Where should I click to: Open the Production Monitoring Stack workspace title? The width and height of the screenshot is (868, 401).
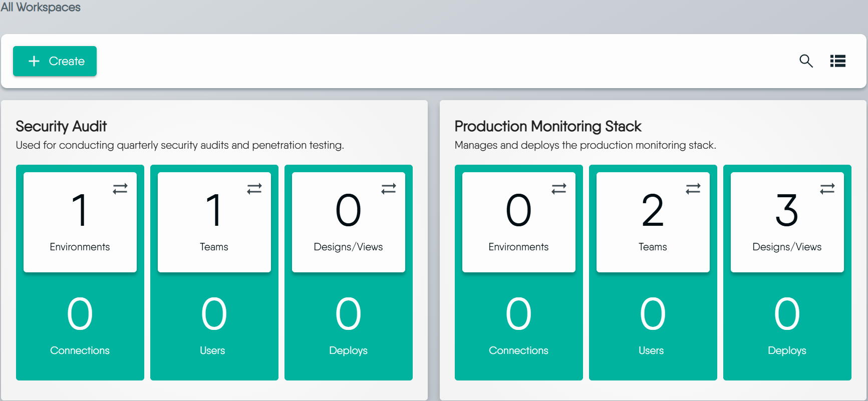point(547,126)
